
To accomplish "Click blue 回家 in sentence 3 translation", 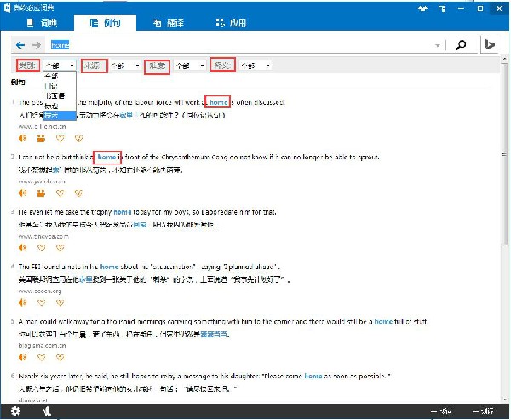I will 140,224.
